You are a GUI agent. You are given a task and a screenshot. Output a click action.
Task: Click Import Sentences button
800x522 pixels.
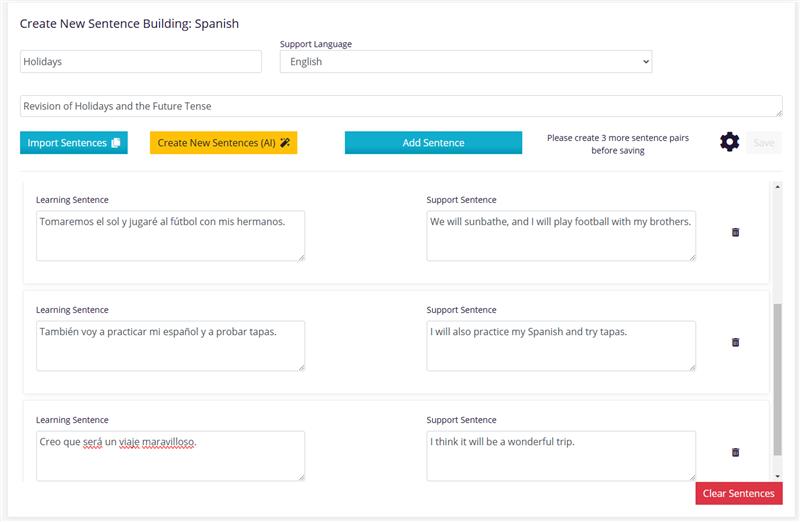pyautogui.click(x=74, y=143)
